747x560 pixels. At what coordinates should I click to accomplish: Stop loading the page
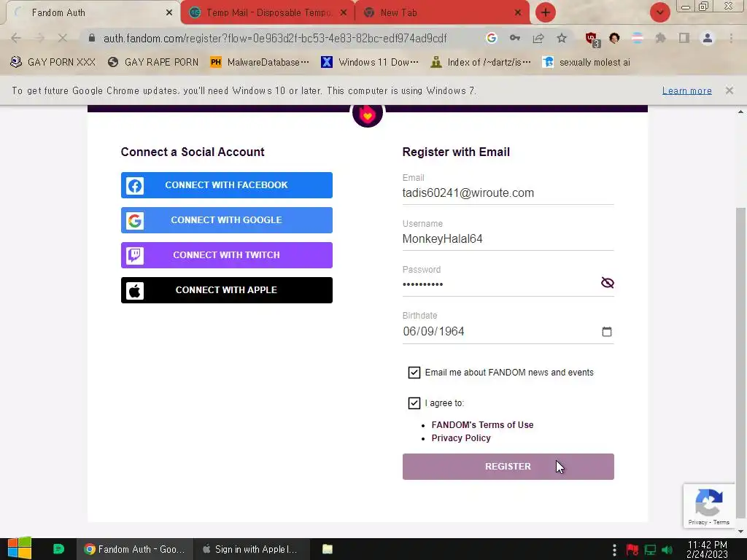coord(63,38)
